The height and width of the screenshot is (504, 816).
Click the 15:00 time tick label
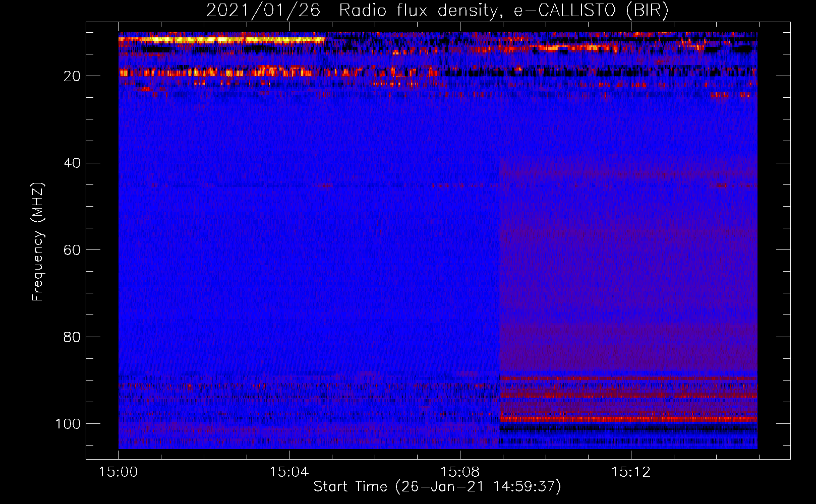[119, 472]
